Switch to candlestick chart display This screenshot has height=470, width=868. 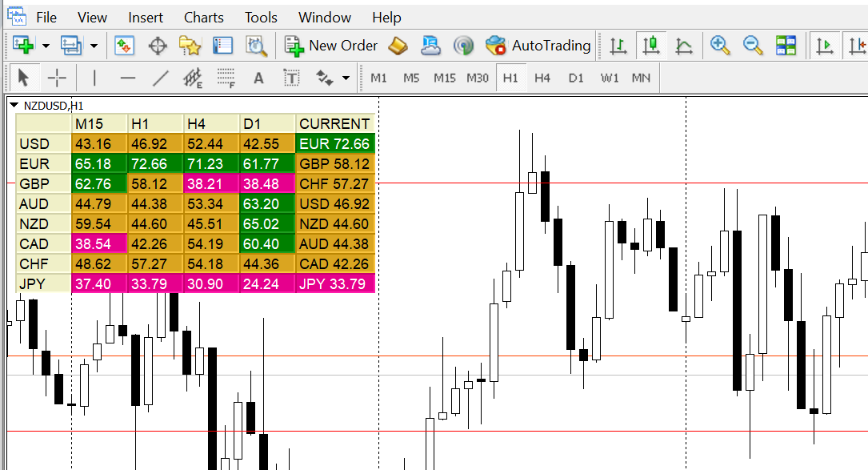coord(651,46)
